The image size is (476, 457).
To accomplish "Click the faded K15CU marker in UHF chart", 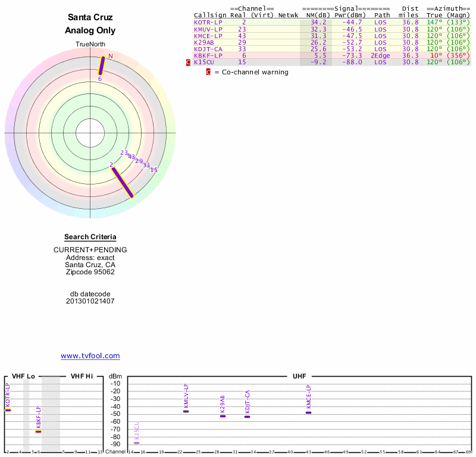I will pos(137,443).
